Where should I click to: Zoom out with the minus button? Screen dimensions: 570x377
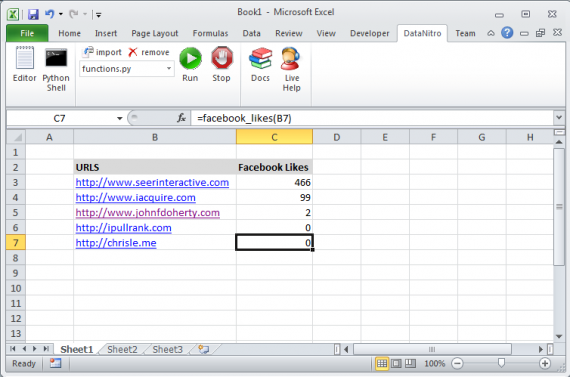click(x=457, y=363)
